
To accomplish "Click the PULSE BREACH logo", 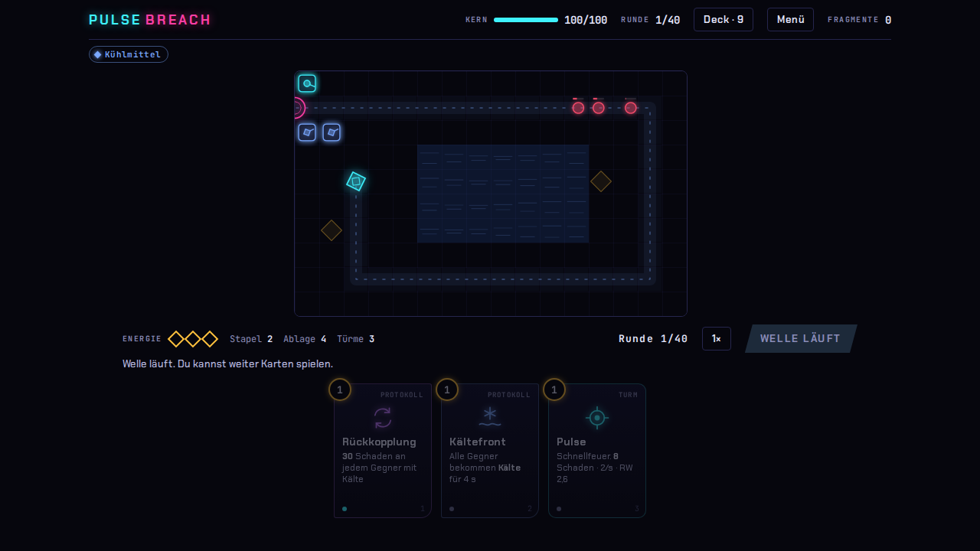I will 150,20.
